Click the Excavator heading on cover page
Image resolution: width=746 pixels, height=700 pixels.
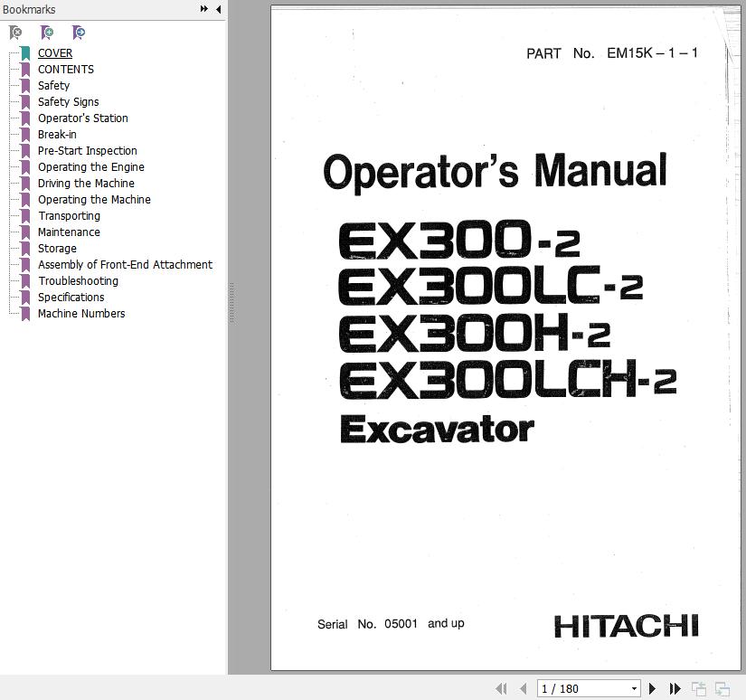[438, 429]
